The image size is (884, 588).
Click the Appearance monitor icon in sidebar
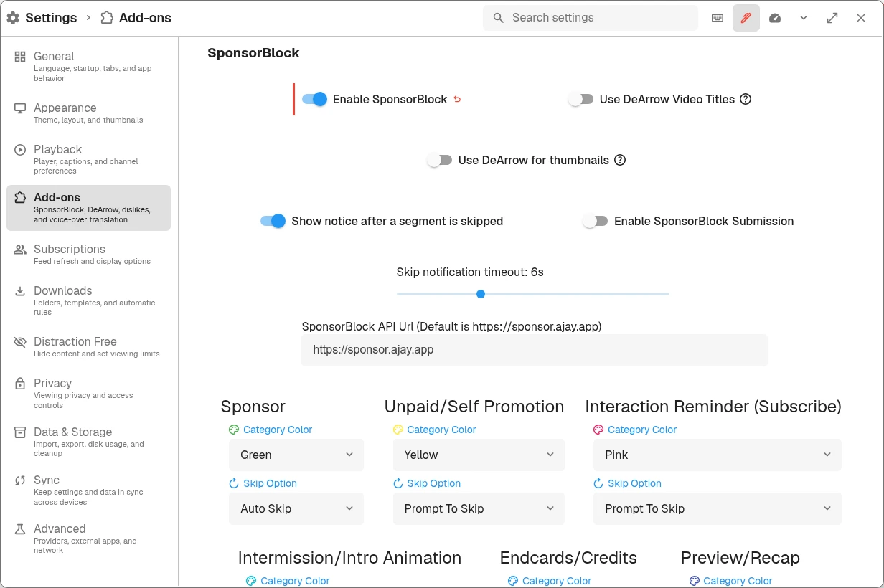20,108
